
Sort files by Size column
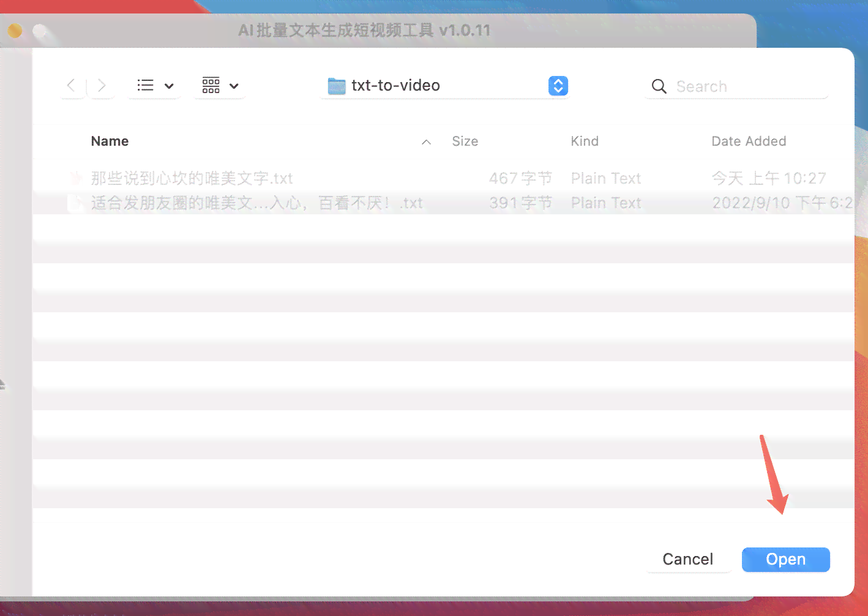coord(465,141)
